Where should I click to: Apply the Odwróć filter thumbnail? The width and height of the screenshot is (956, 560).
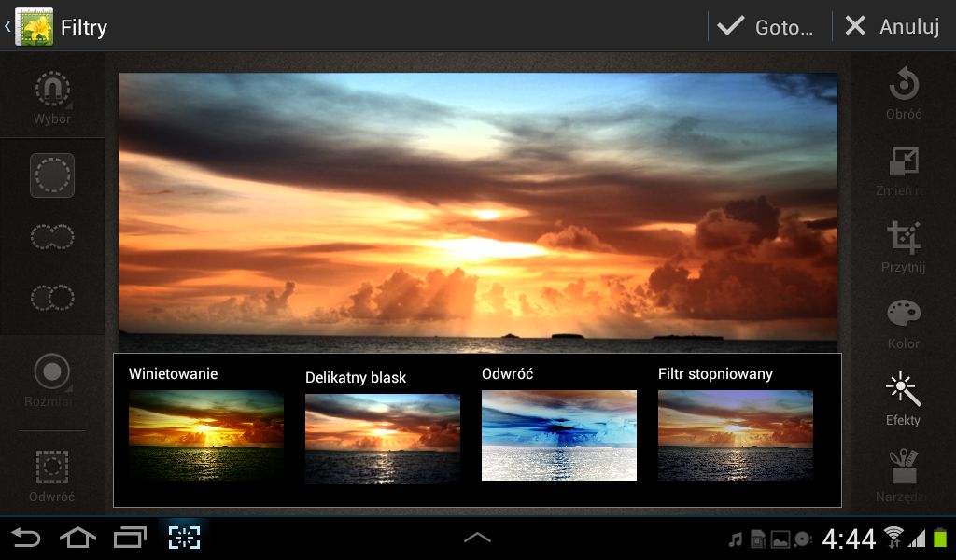click(559, 435)
